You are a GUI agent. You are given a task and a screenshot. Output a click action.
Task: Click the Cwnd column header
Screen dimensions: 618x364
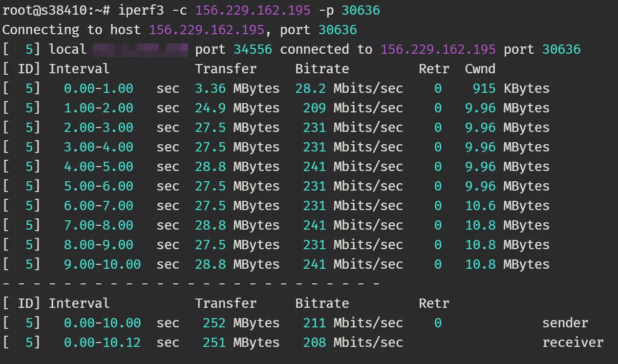click(x=480, y=69)
